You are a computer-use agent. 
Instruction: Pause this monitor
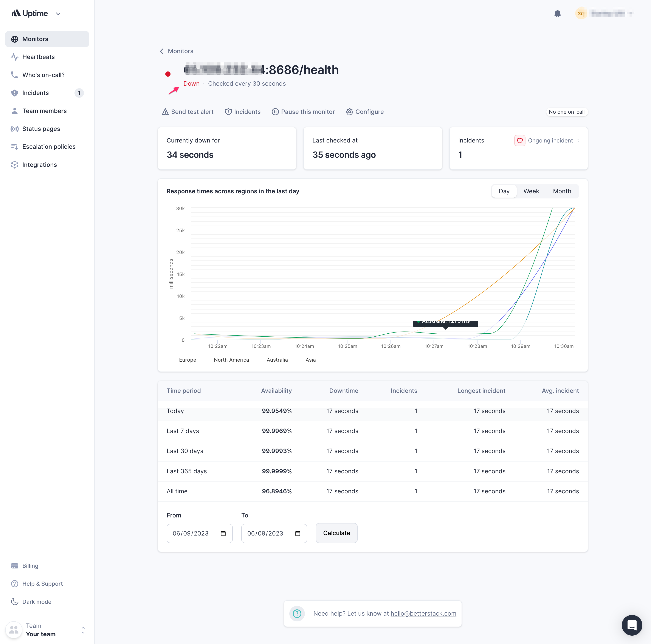tap(303, 112)
